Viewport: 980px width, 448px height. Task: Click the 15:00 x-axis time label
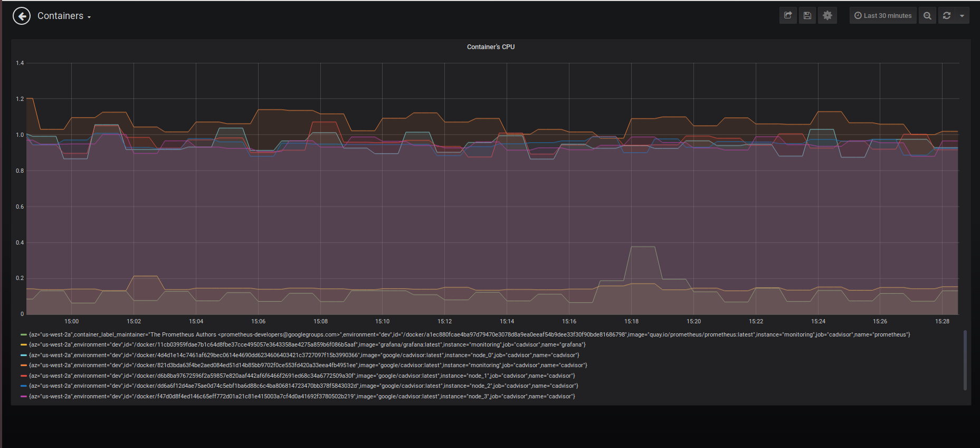pyautogui.click(x=72, y=321)
